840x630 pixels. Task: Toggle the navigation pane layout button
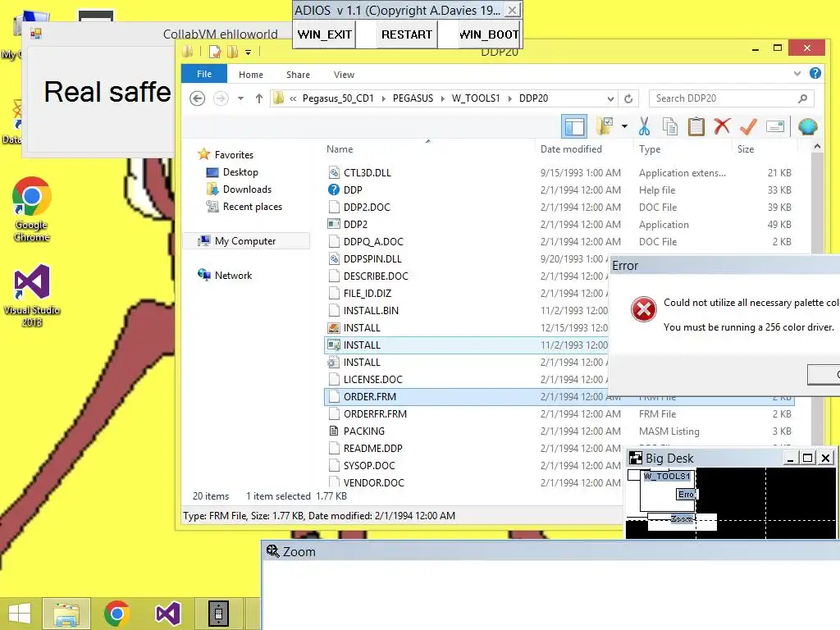(x=573, y=127)
